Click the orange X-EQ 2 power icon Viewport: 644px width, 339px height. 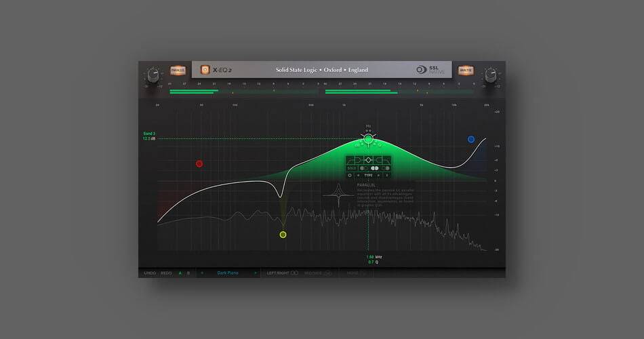click(205, 70)
